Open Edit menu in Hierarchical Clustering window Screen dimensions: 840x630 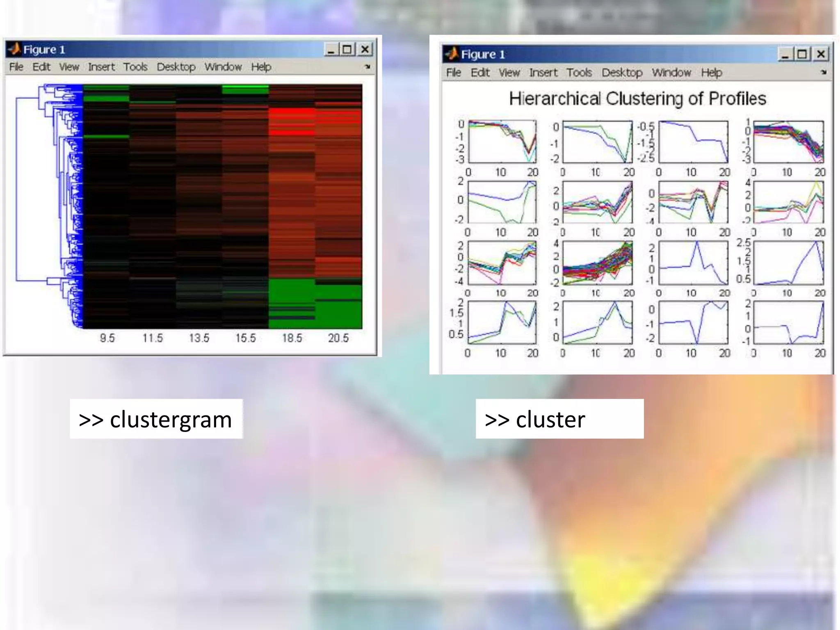tap(480, 73)
